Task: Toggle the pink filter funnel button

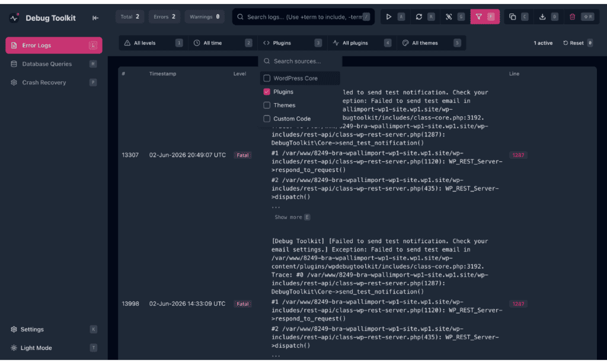Action: coord(485,17)
